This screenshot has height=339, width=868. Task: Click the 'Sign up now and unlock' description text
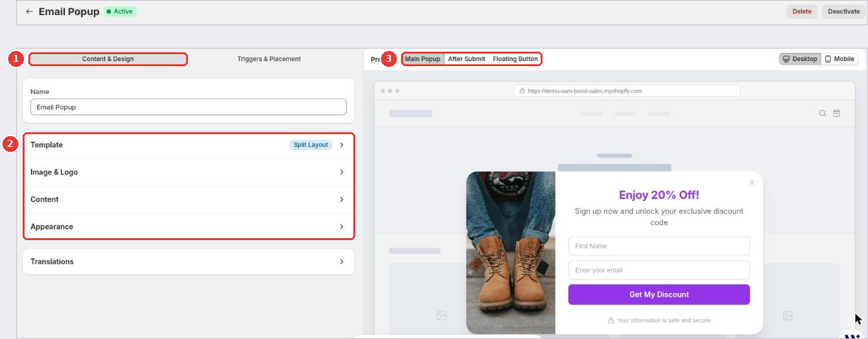[x=659, y=217]
